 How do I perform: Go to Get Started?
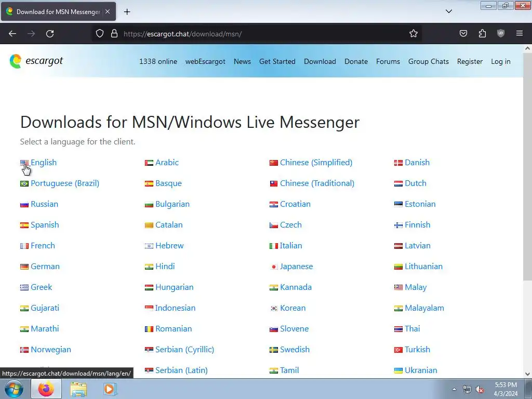point(277,61)
